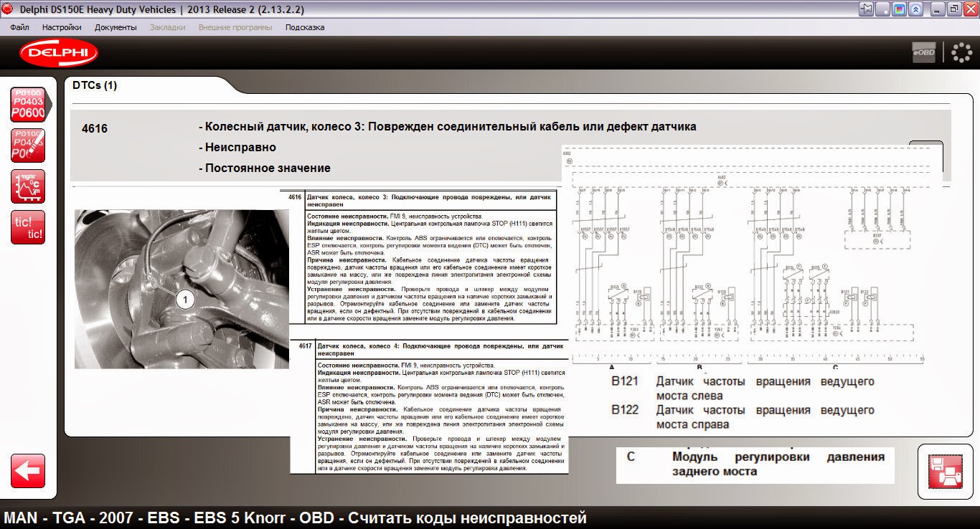The height and width of the screenshot is (529, 980).
Task: Click the application icon in title bar
Action: pyautogui.click(x=7, y=9)
